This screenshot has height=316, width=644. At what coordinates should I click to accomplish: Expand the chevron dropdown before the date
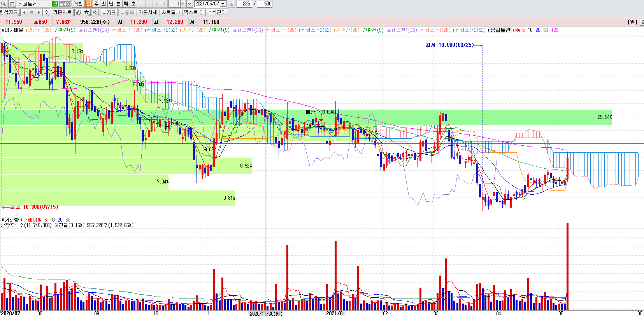point(190,4)
